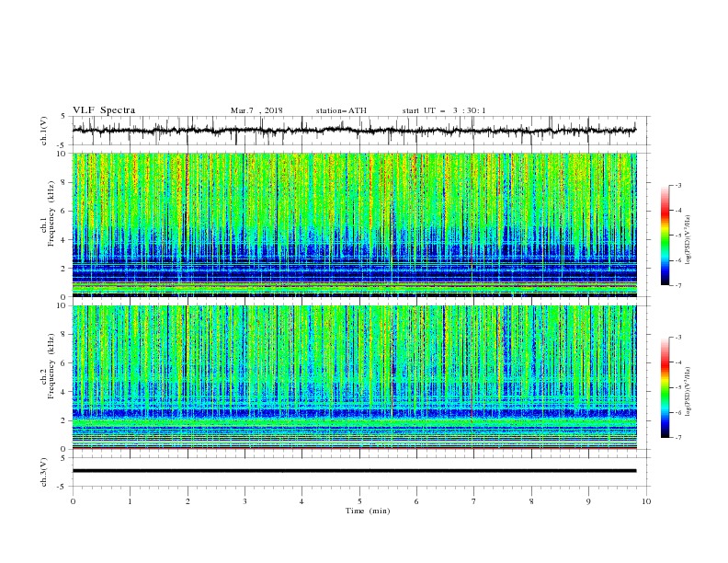This screenshot has height=563, width=728.
Task: Click inside the ch.2 spectrogram panel
Action: coord(359,377)
